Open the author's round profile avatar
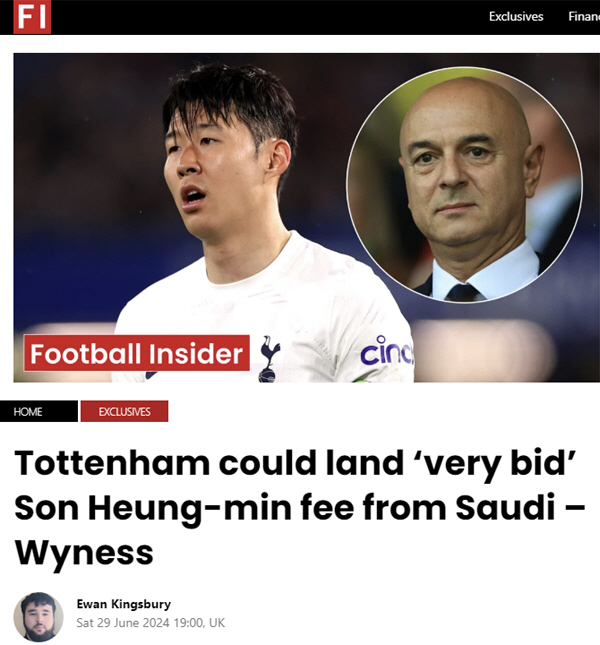 click(x=38, y=617)
